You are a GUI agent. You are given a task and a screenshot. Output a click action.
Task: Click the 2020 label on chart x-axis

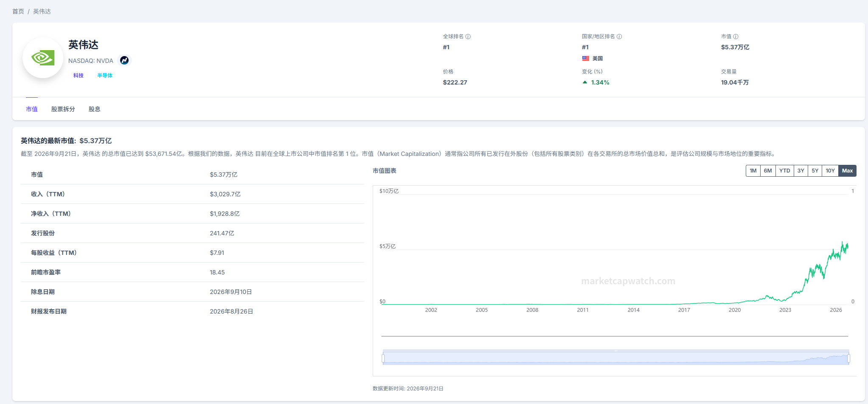pos(735,310)
